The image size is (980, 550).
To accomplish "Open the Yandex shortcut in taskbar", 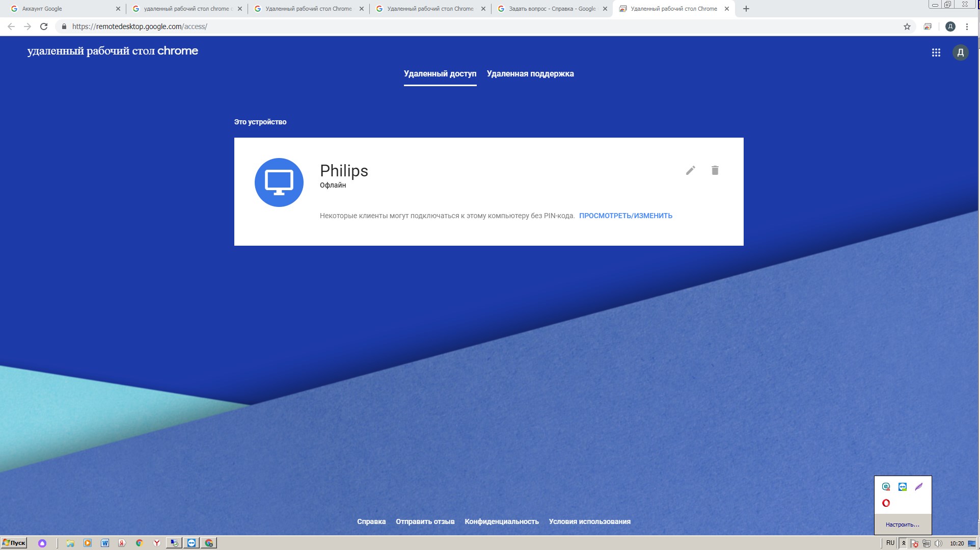I will pyautogui.click(x=122, y=543).
